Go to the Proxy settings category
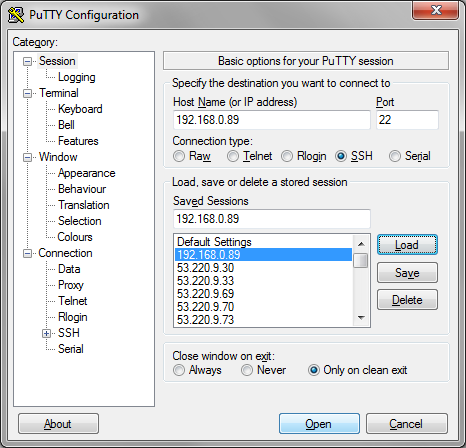Image resolution: width=466 pixels, height=448 pixels. [71, 285]
